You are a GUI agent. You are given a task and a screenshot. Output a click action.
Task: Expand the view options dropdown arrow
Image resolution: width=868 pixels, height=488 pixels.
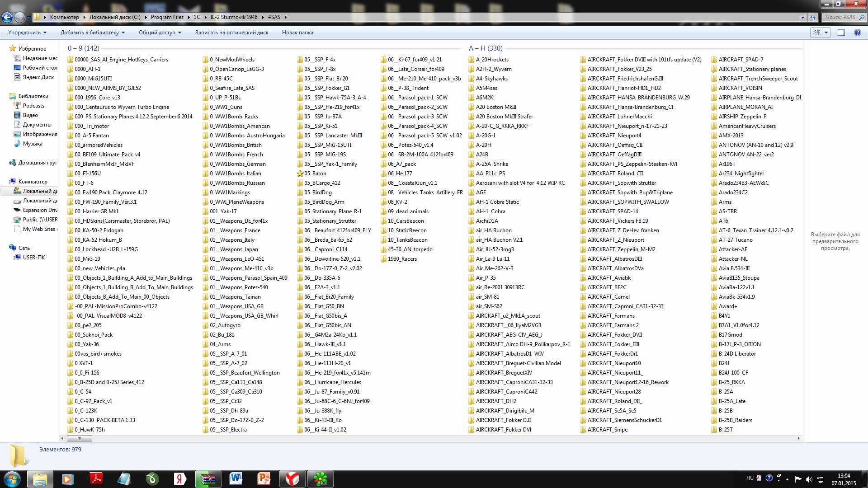826,33
